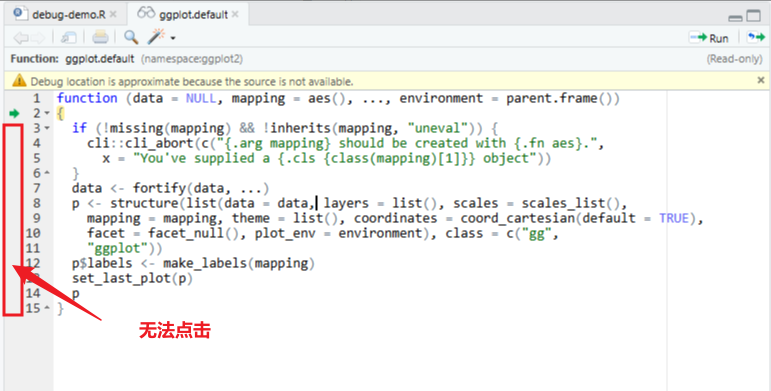Click 'coord_cartesian' in line 9
The width and height of the screenshot is (771, 391).
click(x=518, y=218)
